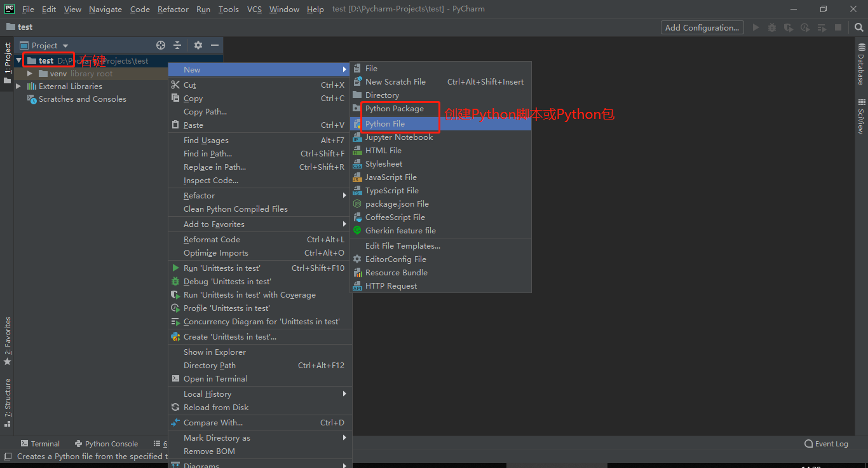The height and width of the screenshot is (468, 868).
Task: Open the Mark Directory as submenu
Action: pos(260,438)
